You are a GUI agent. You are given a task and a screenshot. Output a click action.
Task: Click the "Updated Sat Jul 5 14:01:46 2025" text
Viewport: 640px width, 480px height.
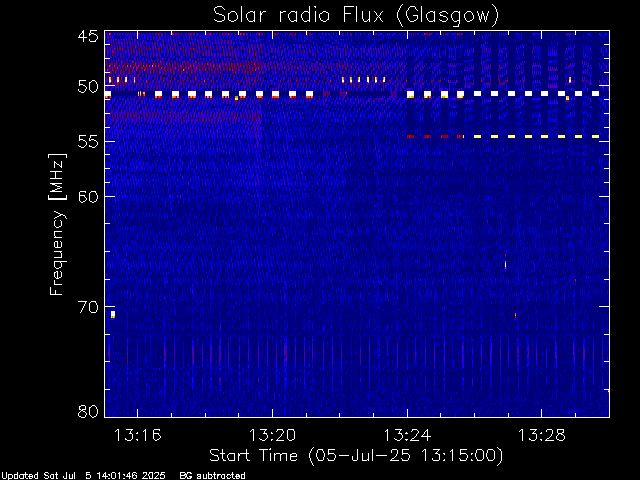coord(83,476)
